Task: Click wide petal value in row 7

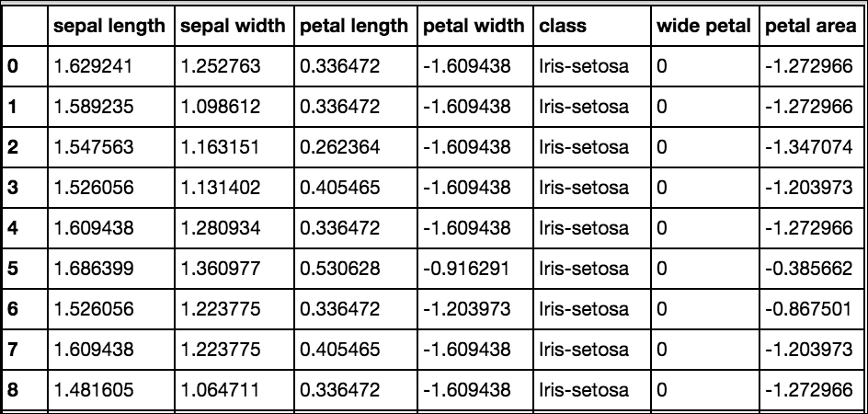Action: coord(661,350)
